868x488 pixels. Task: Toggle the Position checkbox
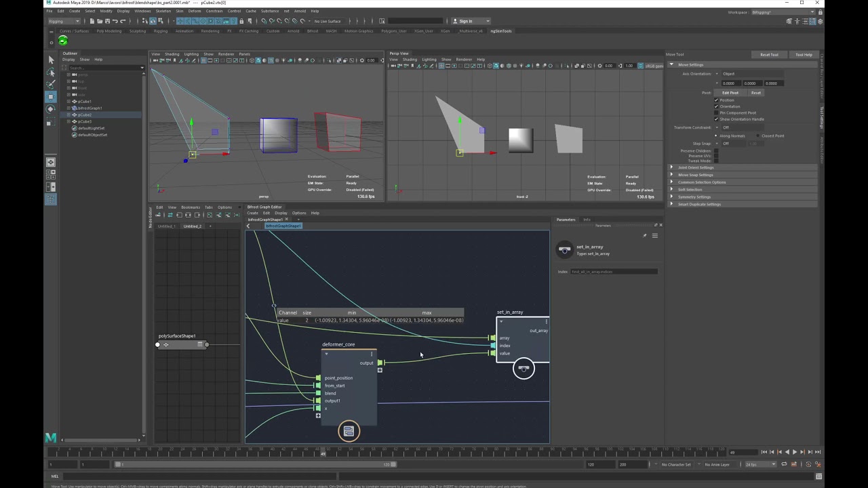pyautogui.click(x=716, y=100)
